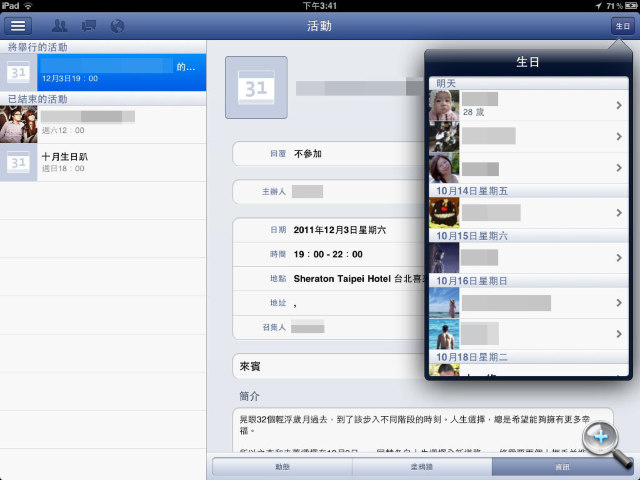
Task: Select the upcoming event dated 12月3日19:00
Action: [103, 72]
